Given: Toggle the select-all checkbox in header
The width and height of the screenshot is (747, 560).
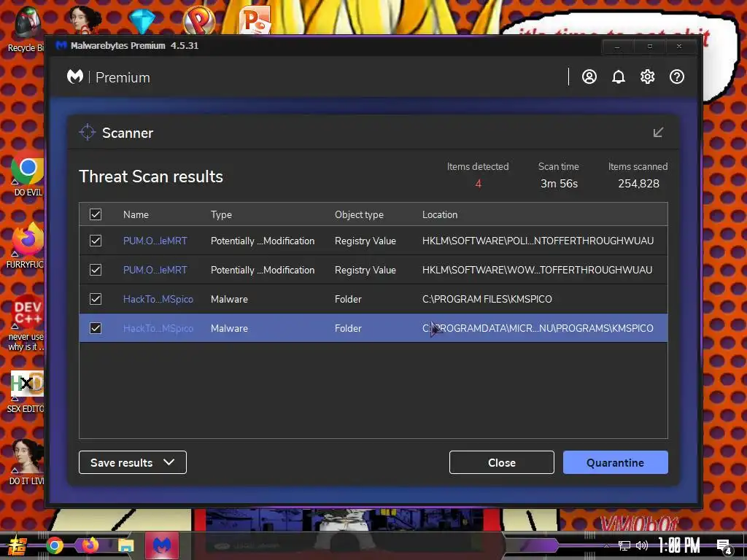Looking at the screenshot, I should tap(96, 214).
